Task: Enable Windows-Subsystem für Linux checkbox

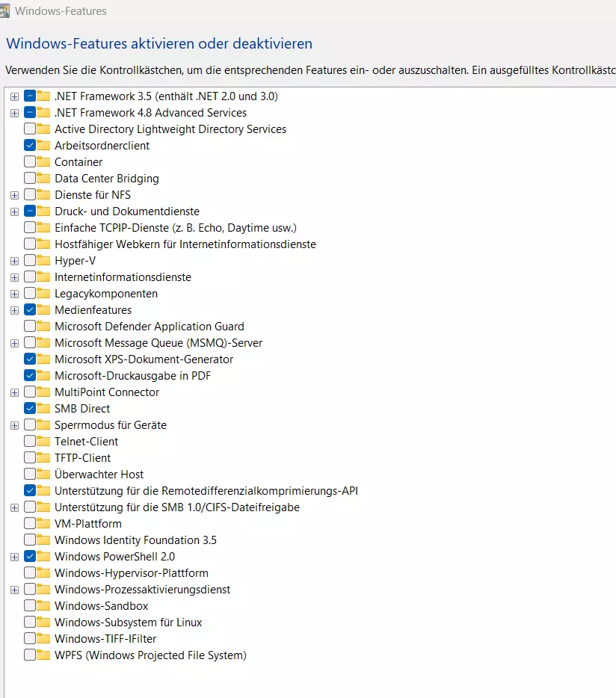Action: click(30, 623)
